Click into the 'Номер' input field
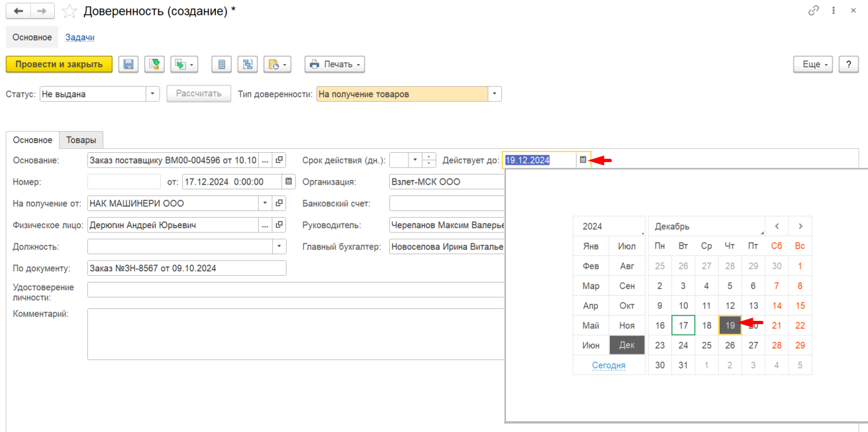 124,181
